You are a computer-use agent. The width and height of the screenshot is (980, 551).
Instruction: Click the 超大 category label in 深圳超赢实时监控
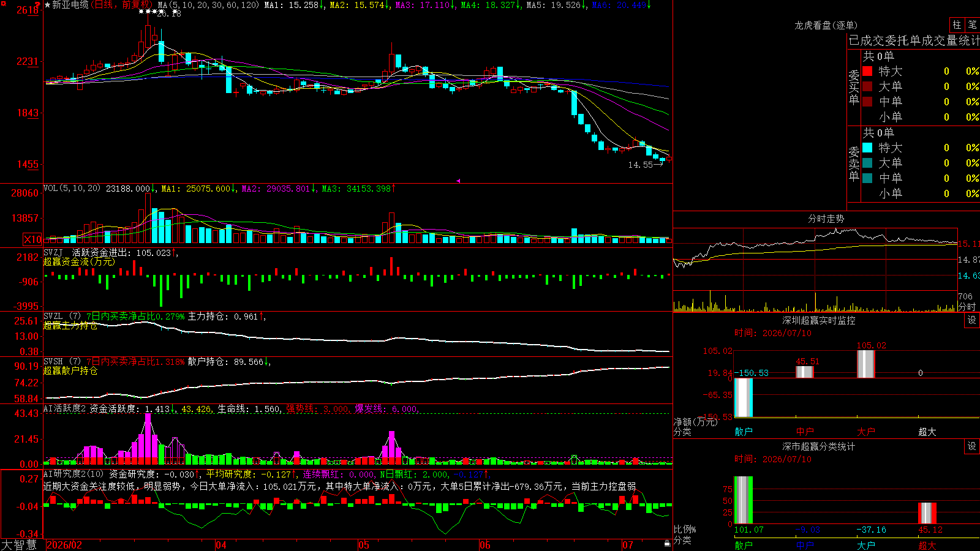(x=927, y=432)
